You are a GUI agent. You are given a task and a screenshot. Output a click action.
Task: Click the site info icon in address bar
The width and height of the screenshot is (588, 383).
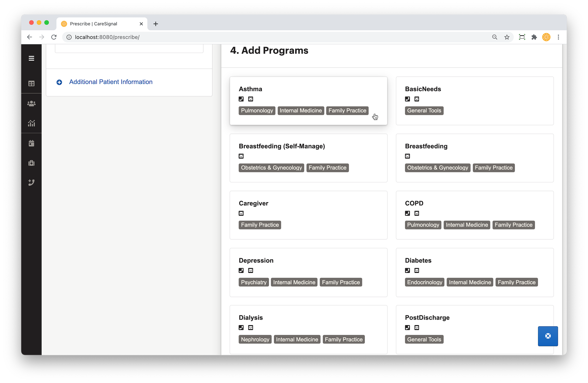pyautogui.click(x=69, y=37)
